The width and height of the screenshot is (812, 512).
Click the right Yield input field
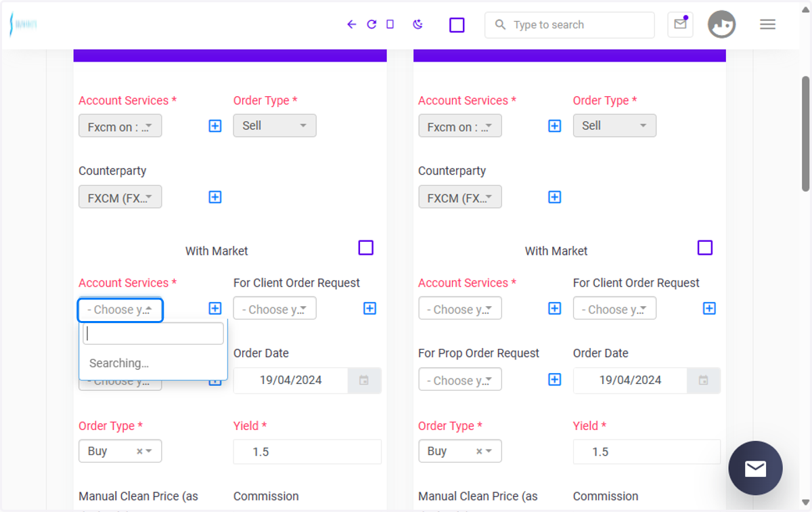point(647,452)
